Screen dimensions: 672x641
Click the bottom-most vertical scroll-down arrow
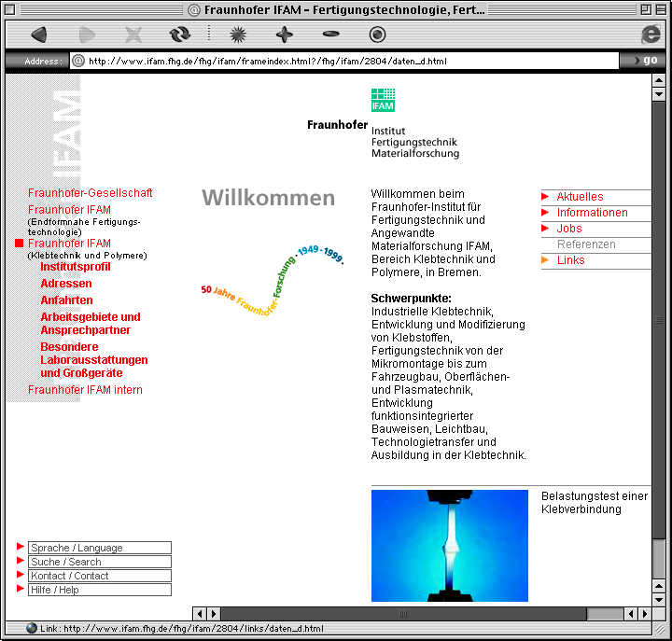coord(659,599)
